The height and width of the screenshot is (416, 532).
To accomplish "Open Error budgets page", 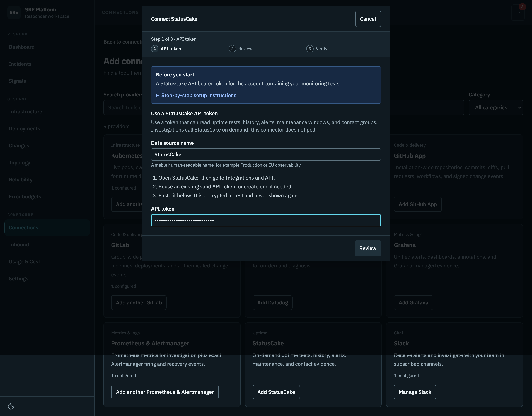I will coord(25,197).
